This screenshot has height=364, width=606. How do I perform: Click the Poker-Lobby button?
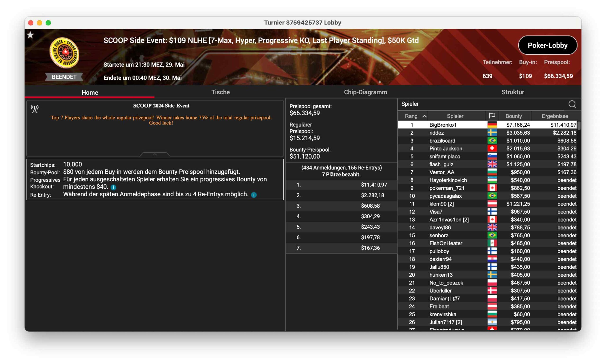point(547,45)
